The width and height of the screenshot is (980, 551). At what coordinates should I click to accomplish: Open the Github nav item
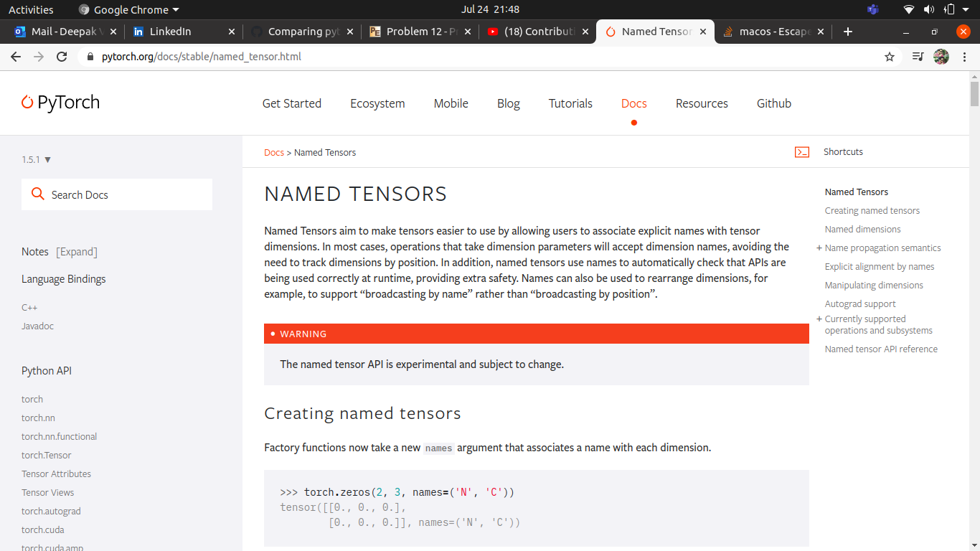[774, 103]
